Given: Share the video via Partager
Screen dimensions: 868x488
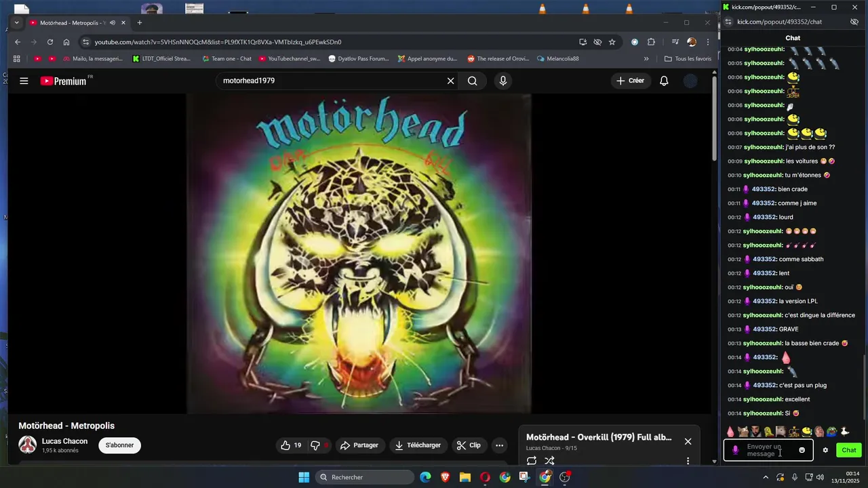Looking at the screenshot, I should point(359,445).
